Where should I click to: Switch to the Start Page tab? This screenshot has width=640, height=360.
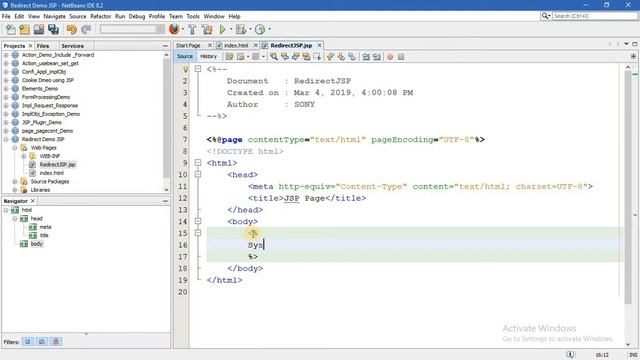point(188,45)
